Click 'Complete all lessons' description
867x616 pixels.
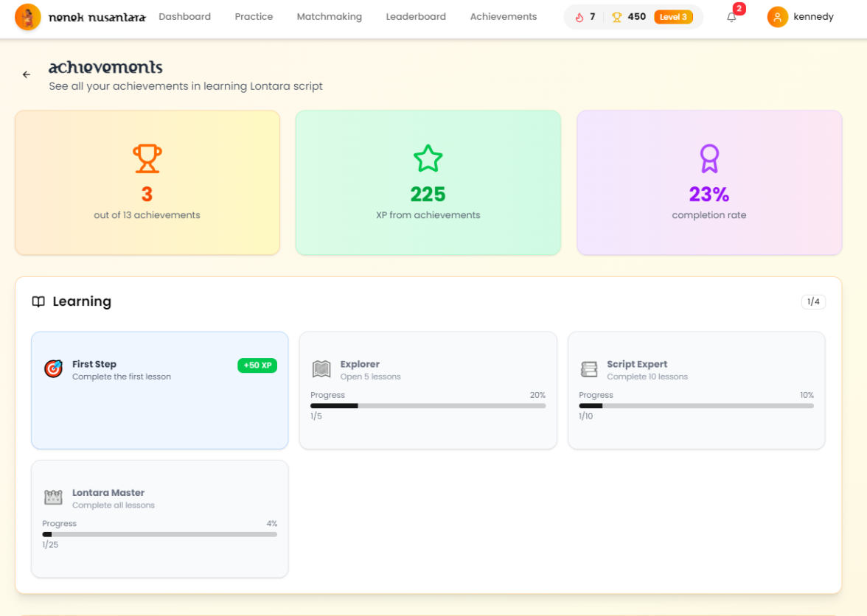[x=114, y=505]
